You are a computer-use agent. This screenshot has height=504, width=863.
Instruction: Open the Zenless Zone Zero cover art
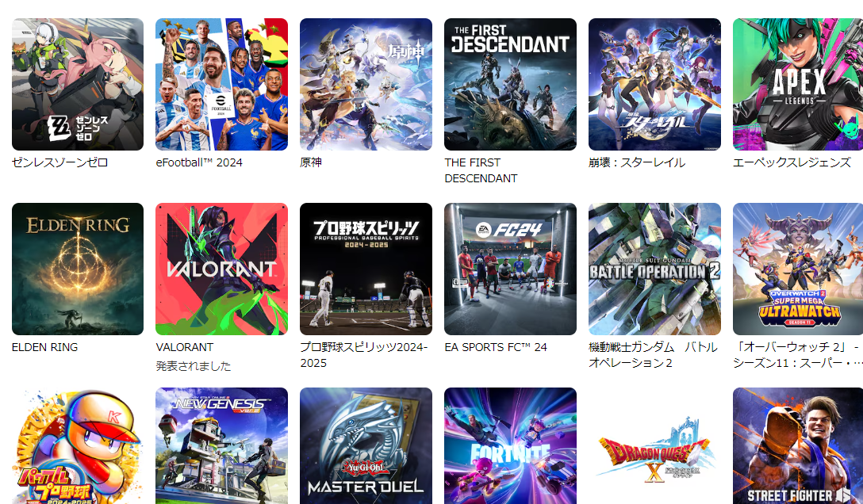click(x=78, y=84)
